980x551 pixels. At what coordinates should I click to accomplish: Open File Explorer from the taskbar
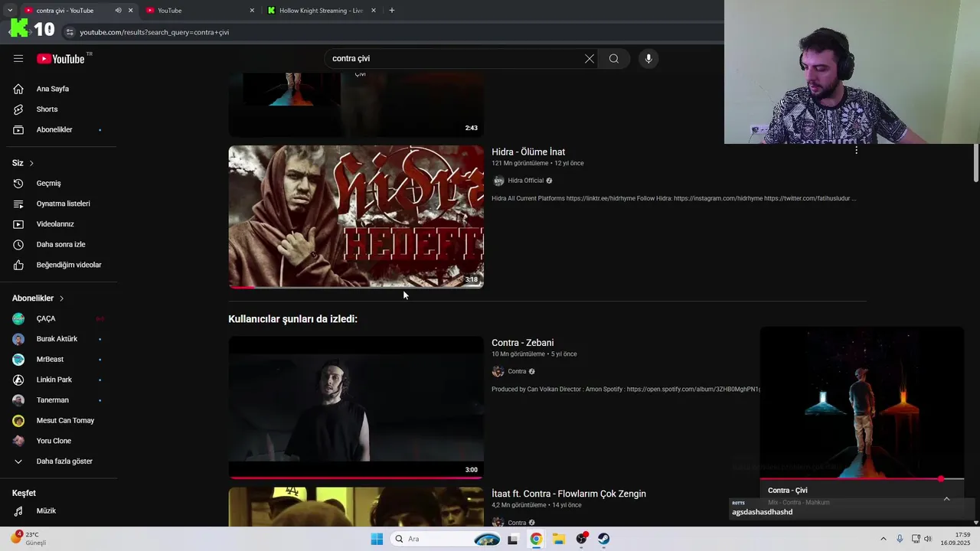559,539
